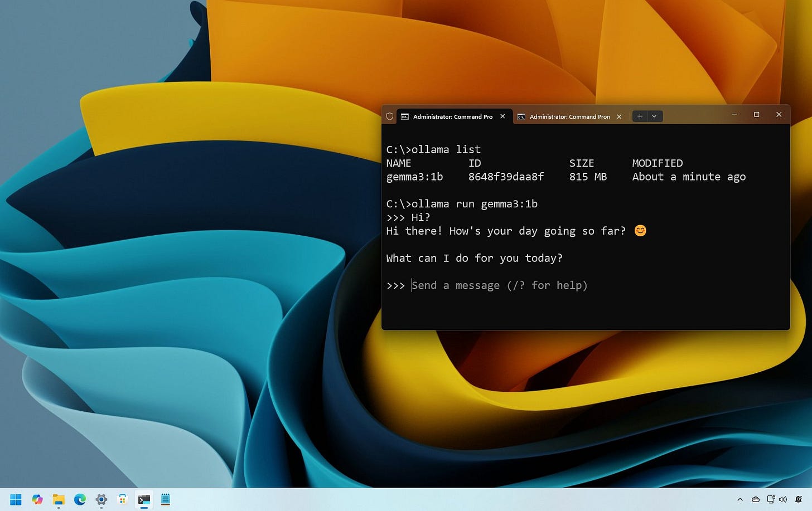
Task: Click the '>>> Hi?' prompt line
Action: tap(408, 217)
